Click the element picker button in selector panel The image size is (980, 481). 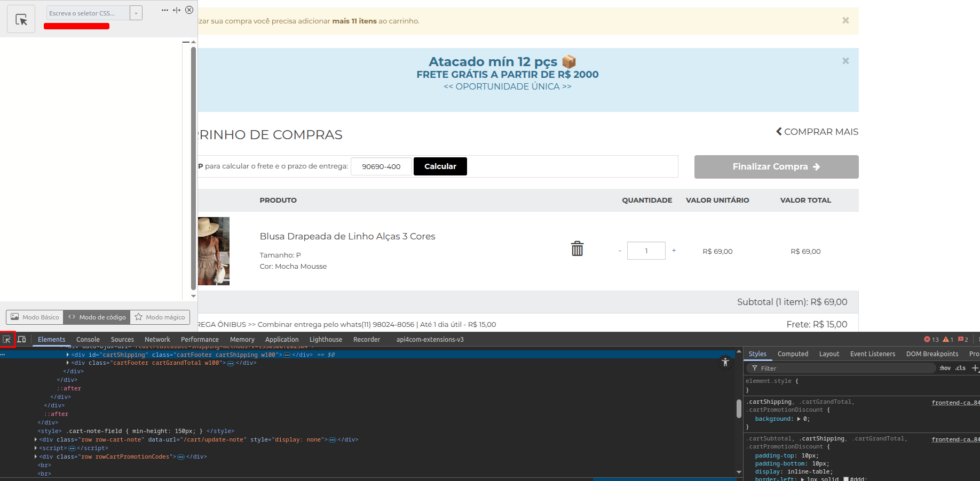click(21, 19)
